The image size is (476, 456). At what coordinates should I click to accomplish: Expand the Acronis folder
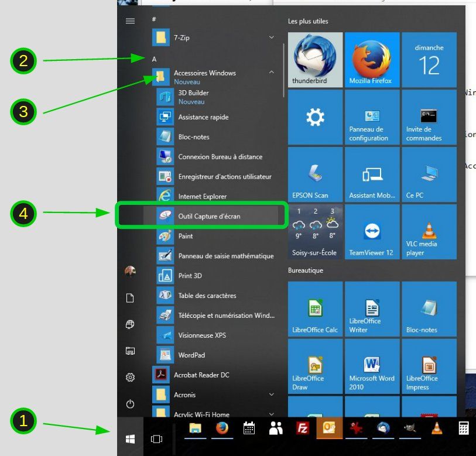(271, 395)
